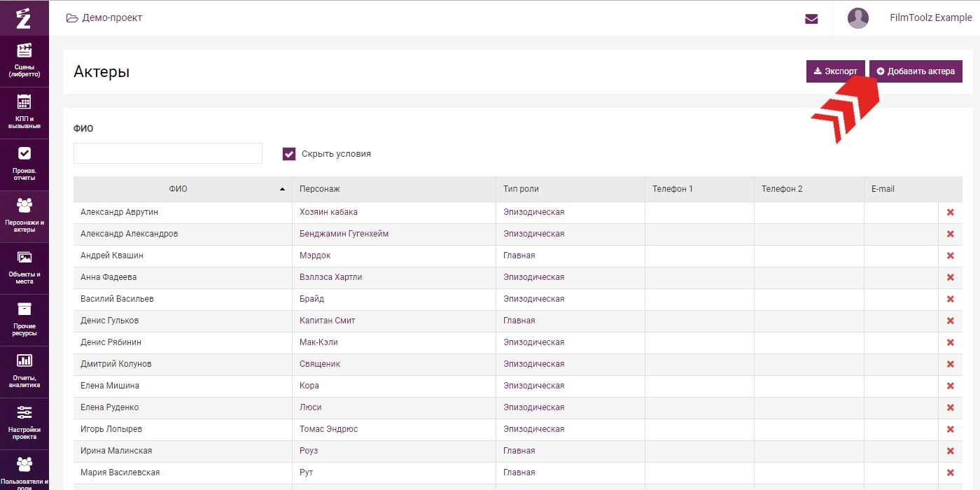Open character Хозяин кабака
Screen dimensions: 980x490
pos(328,212)
